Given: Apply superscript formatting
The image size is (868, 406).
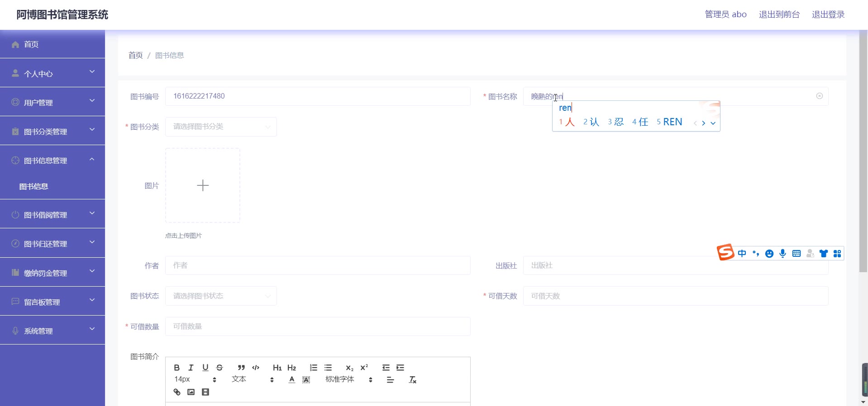Looking at the screenshot, I should pos(364,368).
